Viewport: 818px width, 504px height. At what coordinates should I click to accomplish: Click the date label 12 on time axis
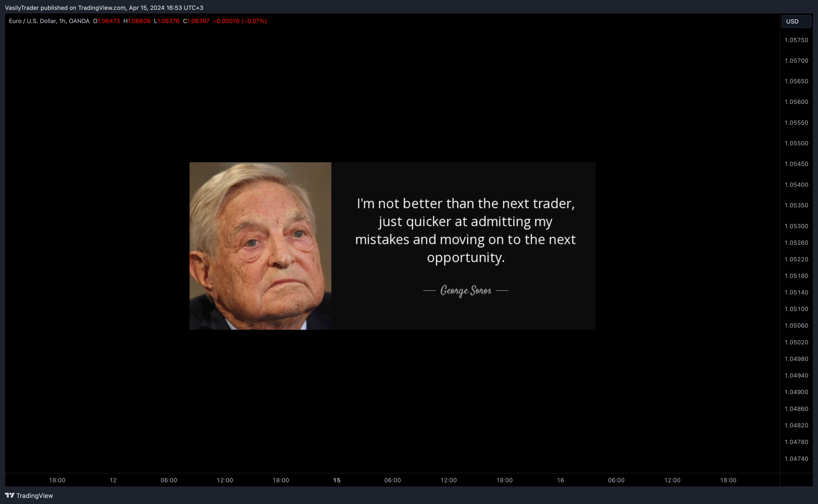point(113,480)
